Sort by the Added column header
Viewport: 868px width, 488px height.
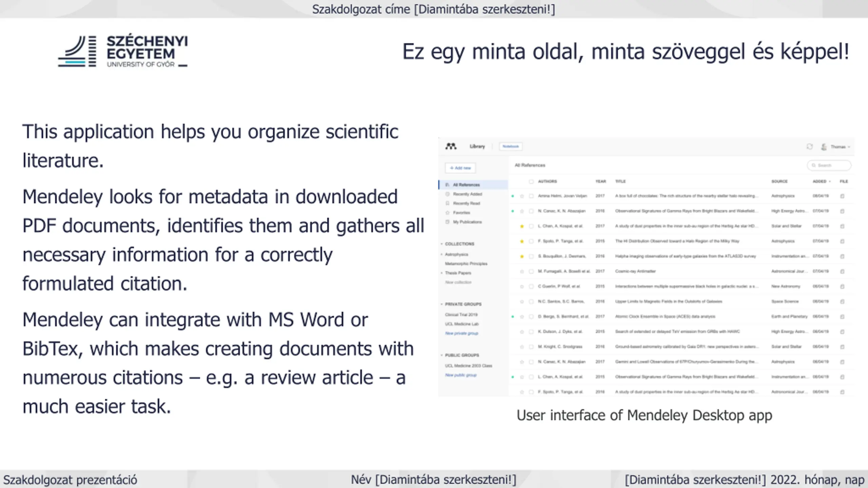click(822, 182)
